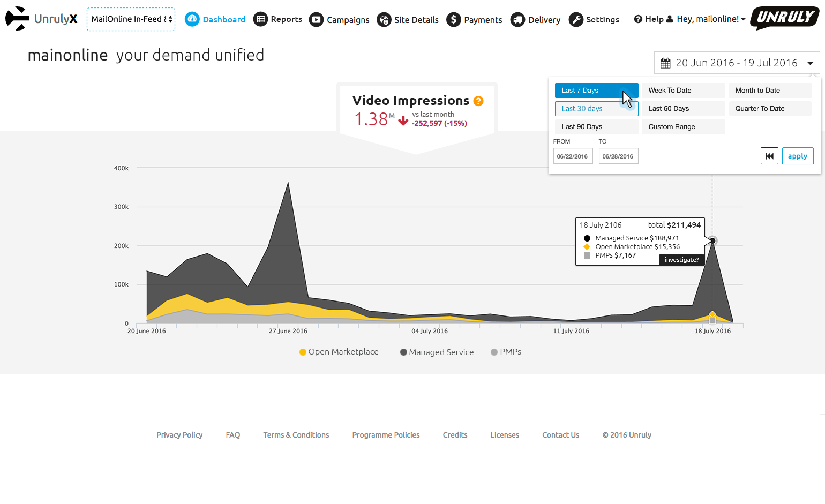The image size is (825, 504).
Task: Open the Campaigns menu item
Action: coord(348,20)
